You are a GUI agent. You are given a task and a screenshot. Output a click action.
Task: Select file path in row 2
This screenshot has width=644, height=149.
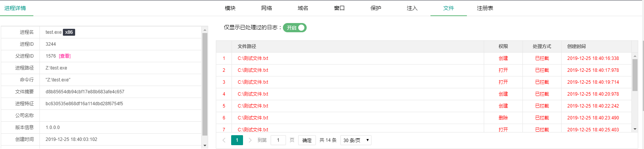click(x=253, y=70)
